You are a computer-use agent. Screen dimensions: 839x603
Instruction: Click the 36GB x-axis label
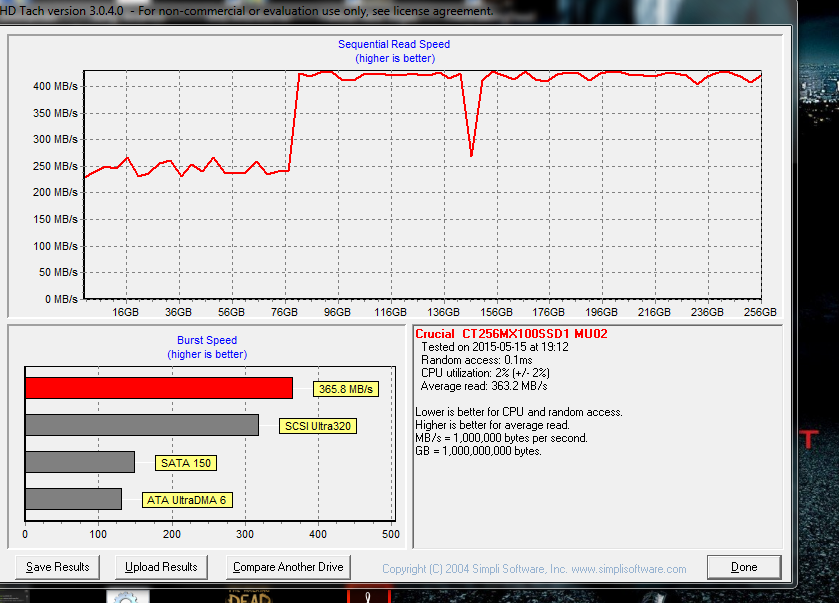tap(178, 312)
